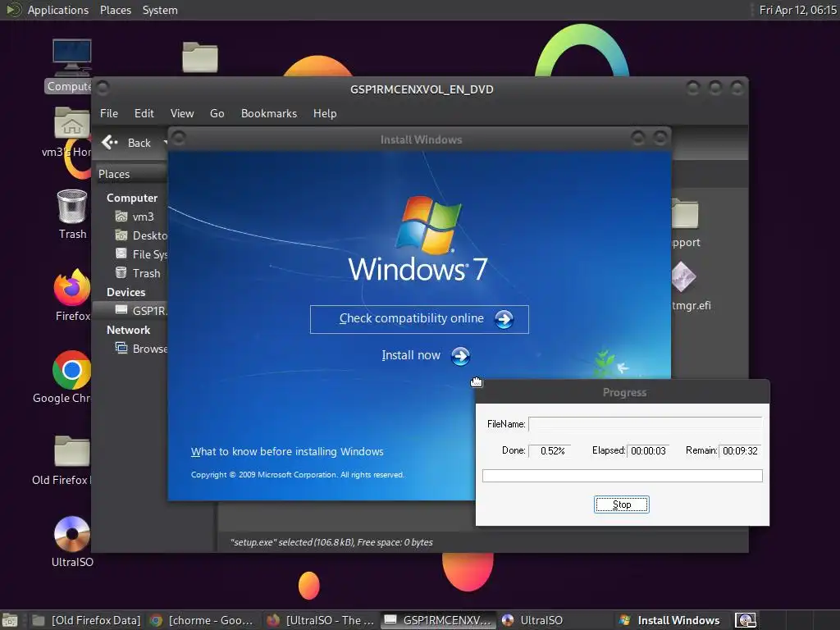Screen dimensions: 840x630
Task: Click the progress bar in Progress dialog
Action: [x=622, y=476]
